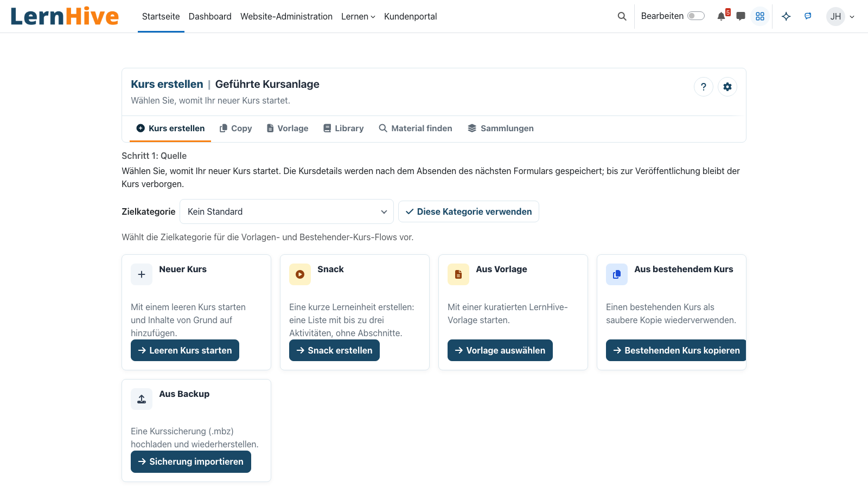Click the grid apps icon in header
Image resolution: width=868 pixels, height=488 pixels.
(x=760, y=16)
